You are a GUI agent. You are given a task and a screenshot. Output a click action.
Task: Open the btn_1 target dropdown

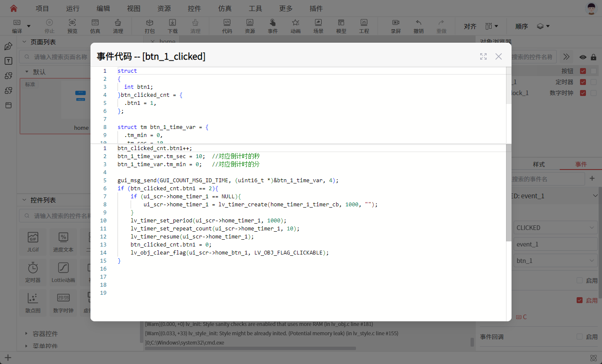(555, 260)
